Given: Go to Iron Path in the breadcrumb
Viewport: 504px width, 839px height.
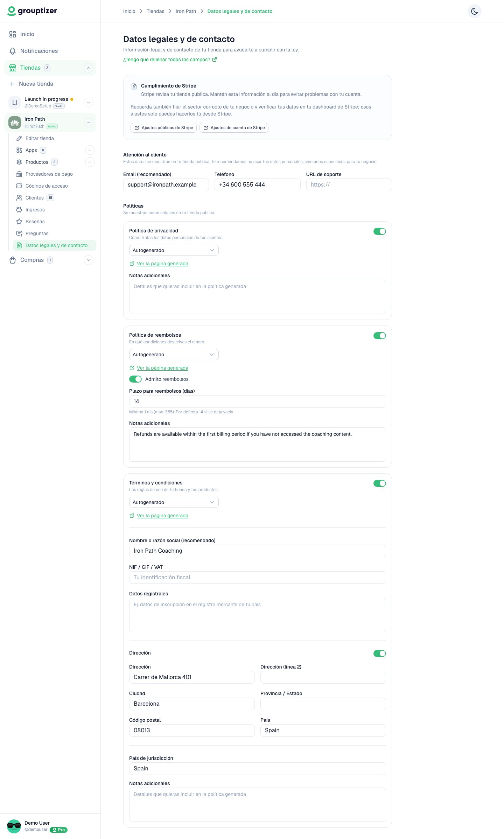Looking at the screenshot, I should point(186,11).
